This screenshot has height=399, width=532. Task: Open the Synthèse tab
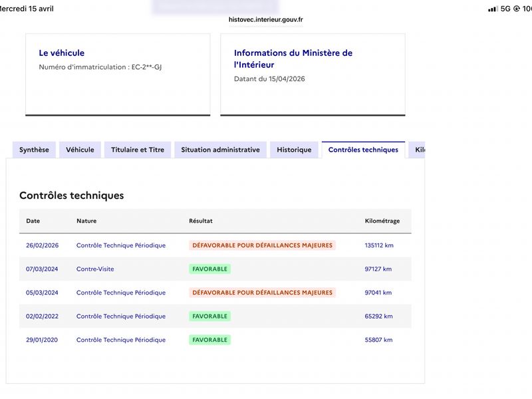pyautogui.click(x=34, y=150)
